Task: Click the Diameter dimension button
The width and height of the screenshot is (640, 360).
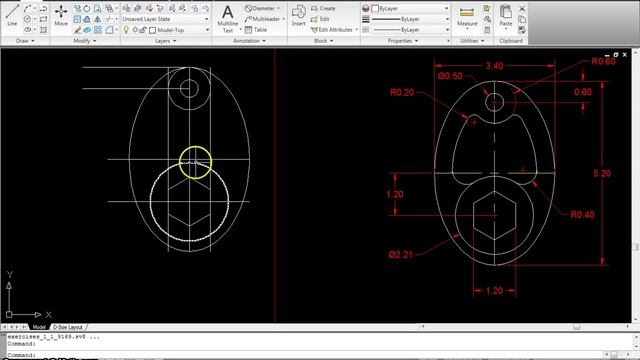Action: click(260, 8)
